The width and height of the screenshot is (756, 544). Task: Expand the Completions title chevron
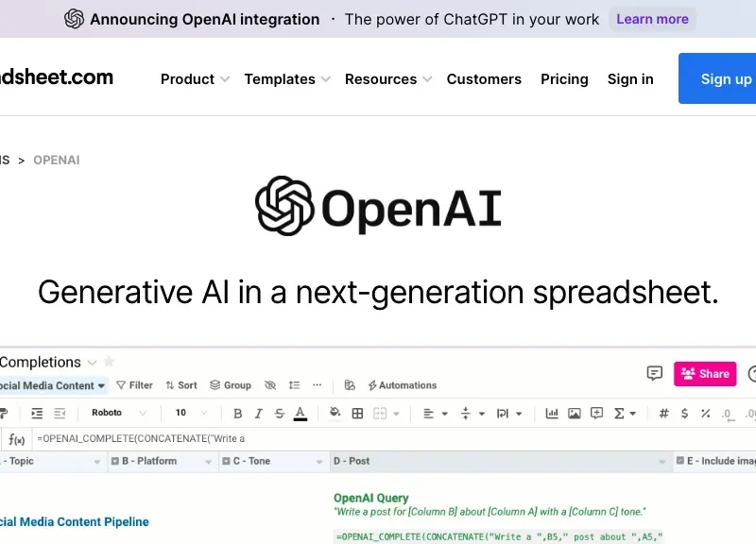point(92,363)
